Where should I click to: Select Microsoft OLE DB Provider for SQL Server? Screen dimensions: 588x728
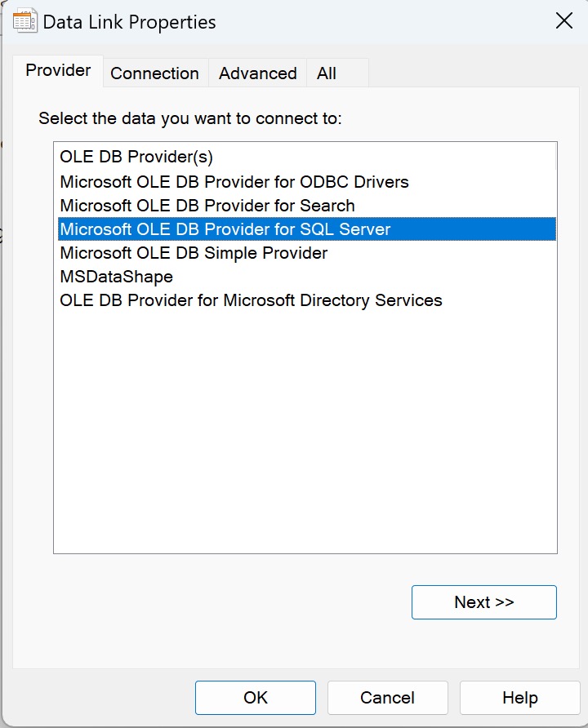(225, 229)
